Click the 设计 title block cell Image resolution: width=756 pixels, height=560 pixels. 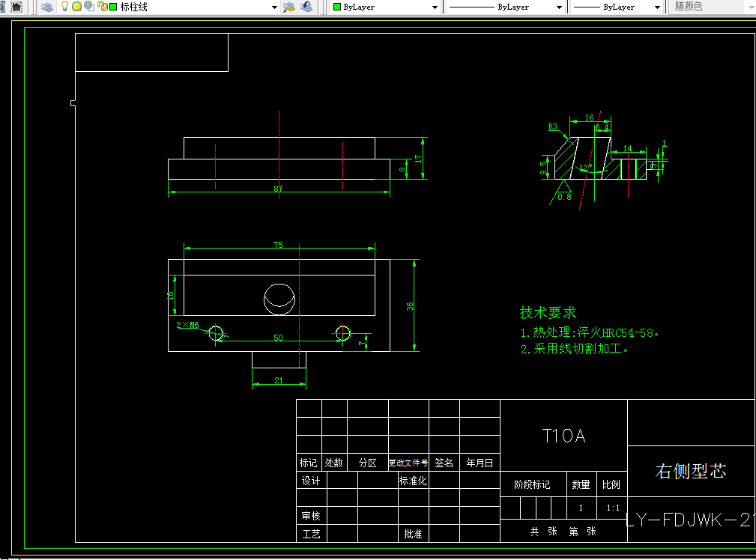point(312,481)
